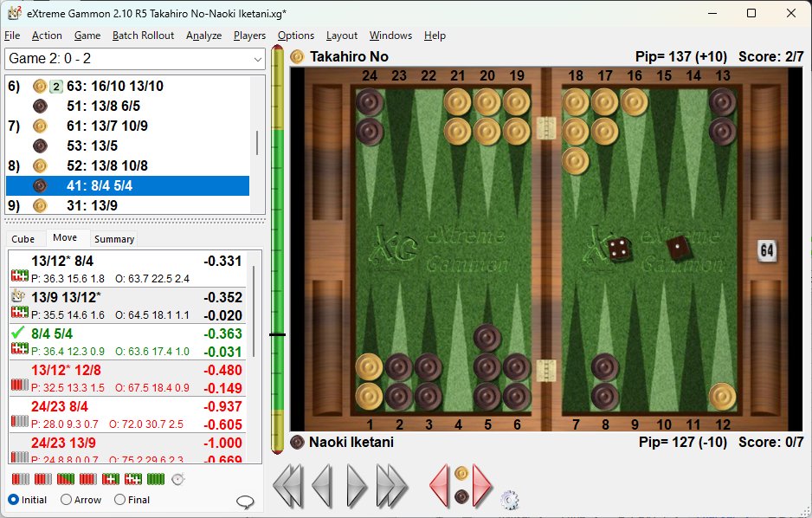
Task: Click the green checkmark beside 8/4 5/4
Action: click(x=18, y=333)
